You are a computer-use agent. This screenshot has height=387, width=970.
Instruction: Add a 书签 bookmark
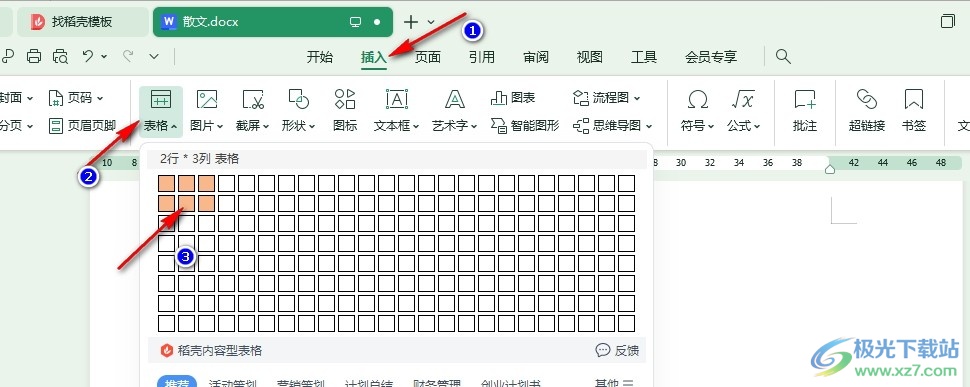(914, 111)
